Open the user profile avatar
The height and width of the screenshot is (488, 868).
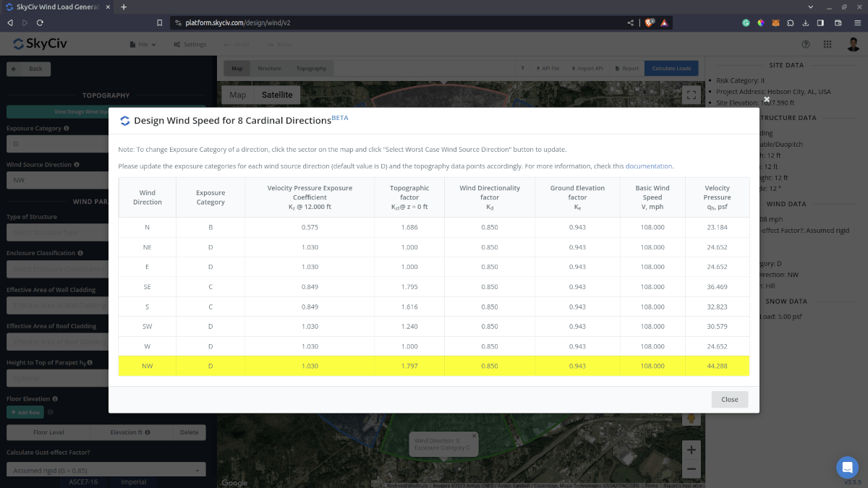(854, 44)
